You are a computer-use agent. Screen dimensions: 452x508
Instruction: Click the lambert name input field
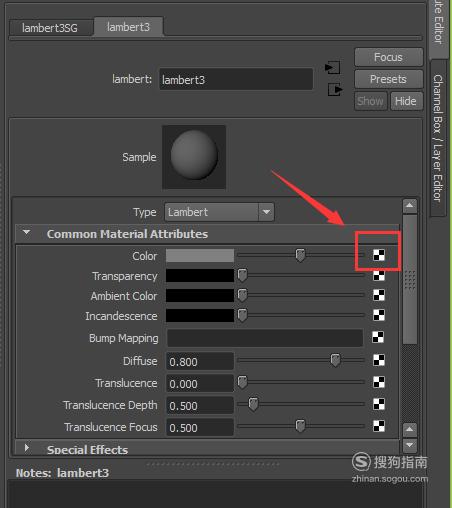point(236,79)
